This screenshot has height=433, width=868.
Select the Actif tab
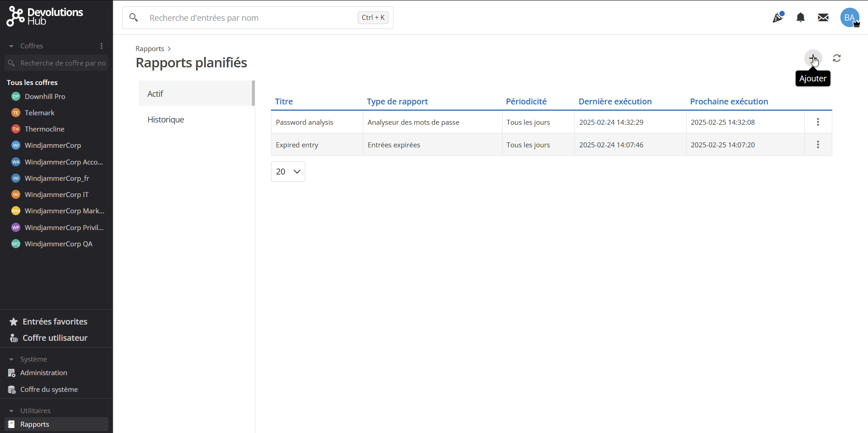click(155, 94)
